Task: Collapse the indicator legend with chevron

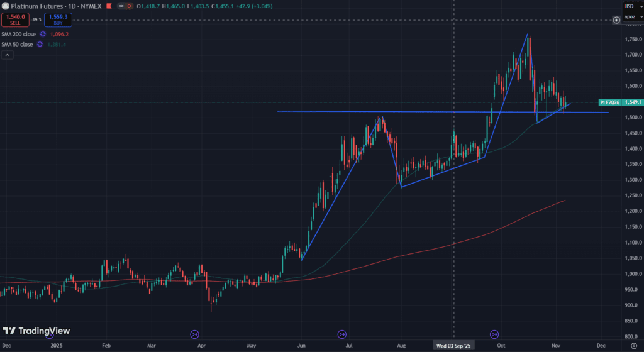Action: 7,55
